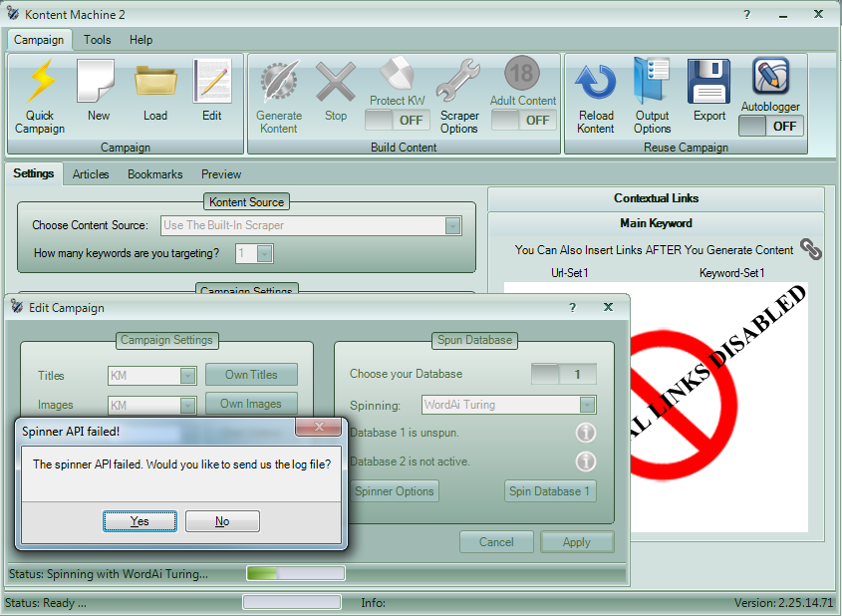This screenshot has width=842, height=616.
Task: Click the chain link icon in Contextual Links
Action: [811, 249]
